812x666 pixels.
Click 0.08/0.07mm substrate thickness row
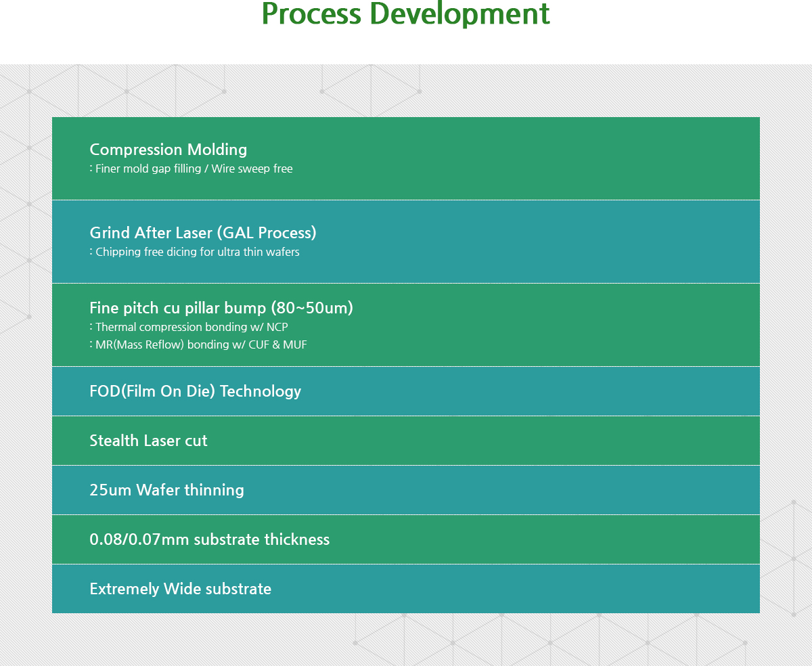(x=406, y=539)
